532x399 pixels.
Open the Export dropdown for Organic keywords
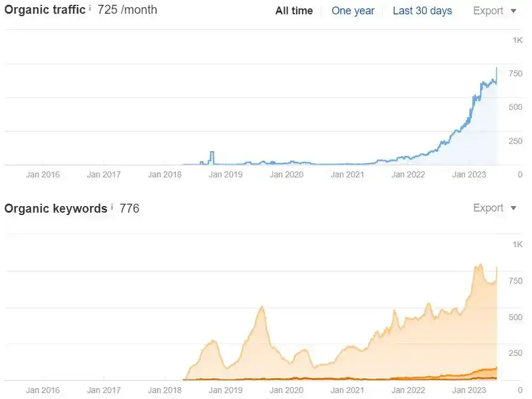pyautogui.click(x=495, y=208)
